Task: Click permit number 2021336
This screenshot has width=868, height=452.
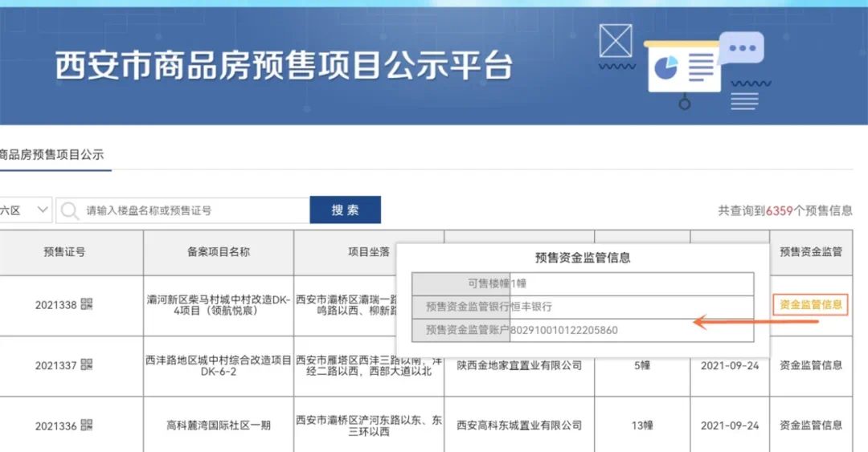Action: pos(56,426)
